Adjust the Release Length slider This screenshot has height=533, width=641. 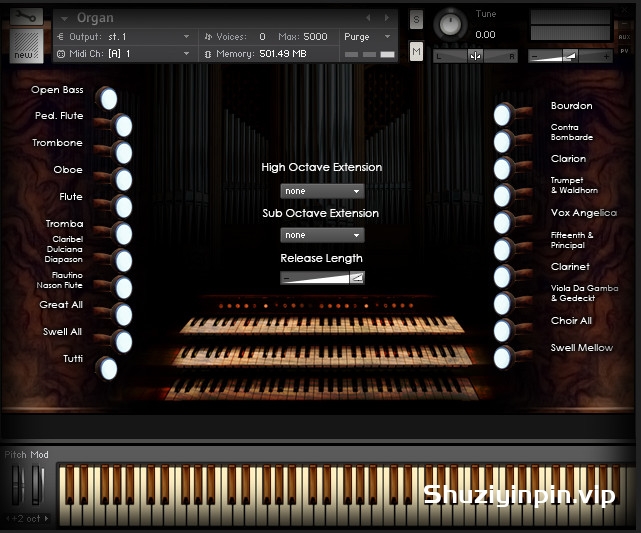click(x=322, y=278)
